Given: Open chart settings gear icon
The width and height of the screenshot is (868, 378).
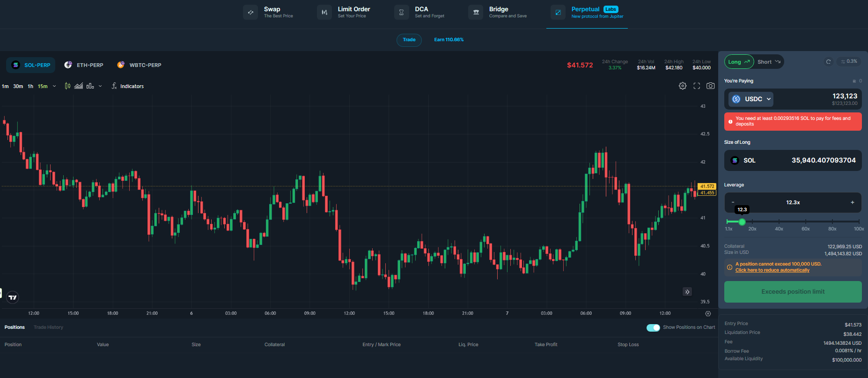Looking at the screenshot, I should 683,86.
